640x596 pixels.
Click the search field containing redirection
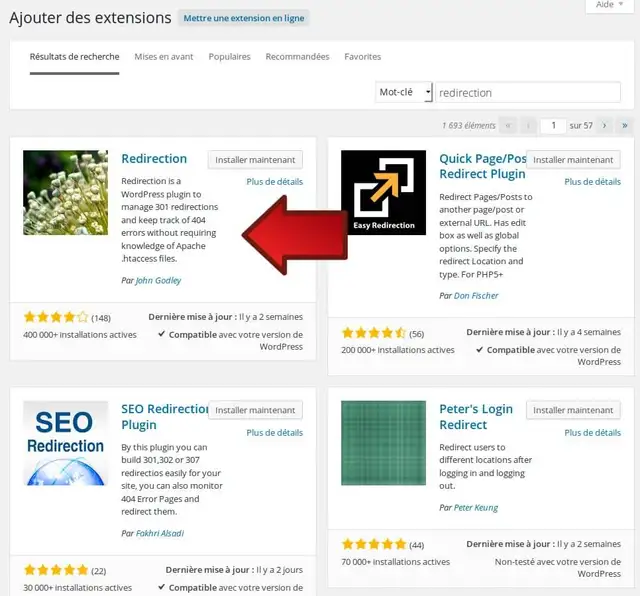tap(528, 93)
